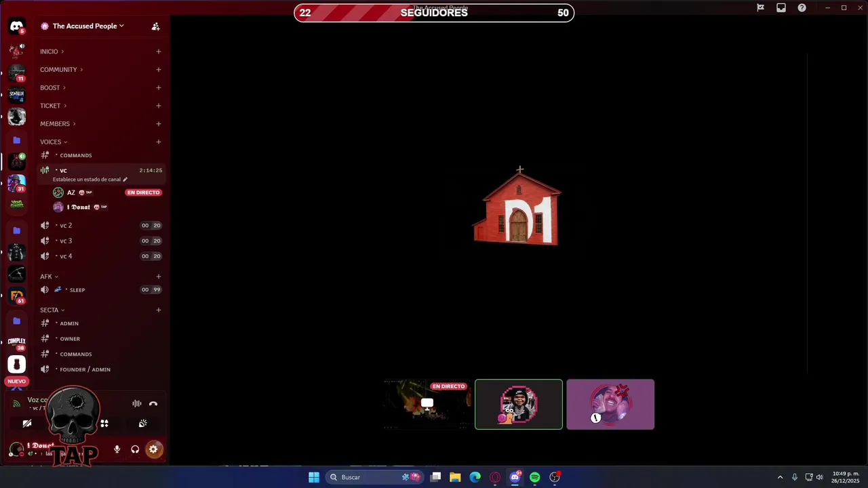868x488 pixels.
Task: Join the SLEEP AFK voice channel
Action: 100,290
